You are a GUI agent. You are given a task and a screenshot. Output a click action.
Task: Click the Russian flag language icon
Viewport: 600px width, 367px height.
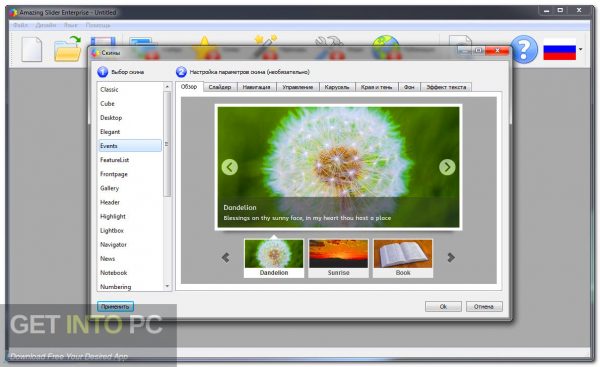click(x=559, y=49)
